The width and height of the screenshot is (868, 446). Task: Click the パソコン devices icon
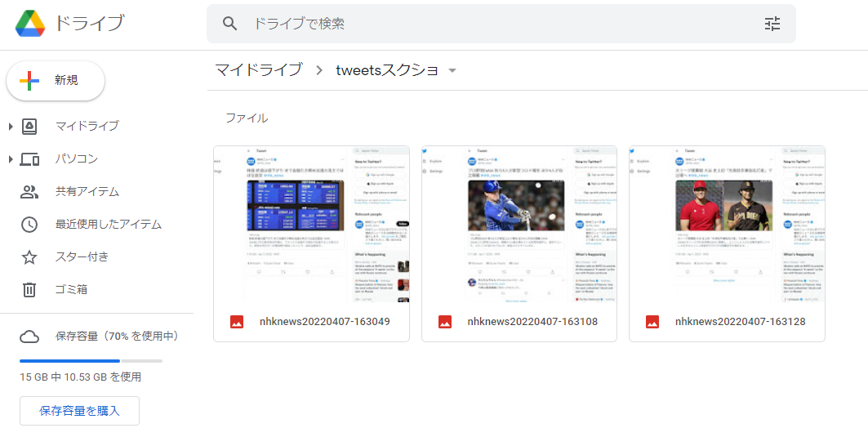pos(29,159)
